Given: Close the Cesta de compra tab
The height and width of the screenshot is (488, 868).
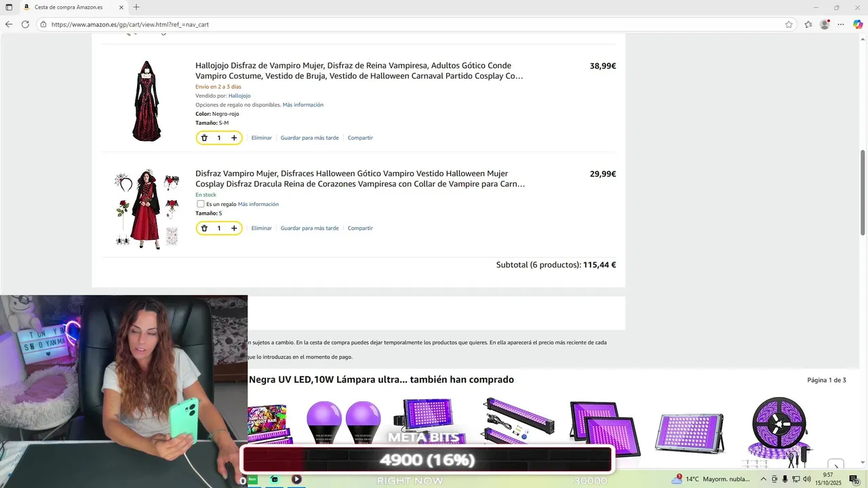Looking at the screenshot, I should click(x=121, y=7).
